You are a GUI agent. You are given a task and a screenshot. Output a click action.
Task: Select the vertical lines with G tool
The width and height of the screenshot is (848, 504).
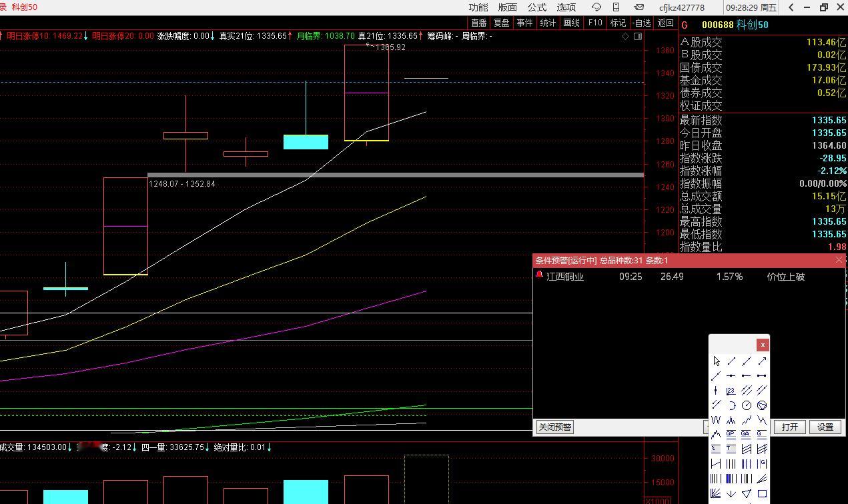coord(762,464)
